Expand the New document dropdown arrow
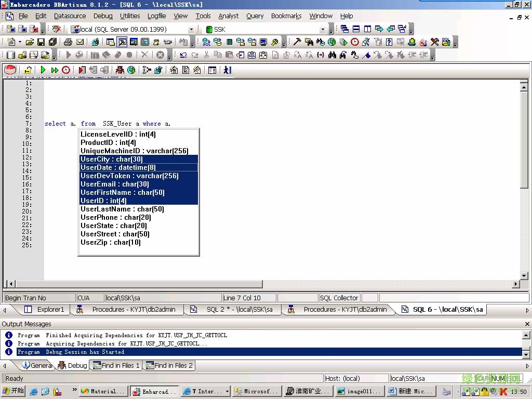 [20, 42]
